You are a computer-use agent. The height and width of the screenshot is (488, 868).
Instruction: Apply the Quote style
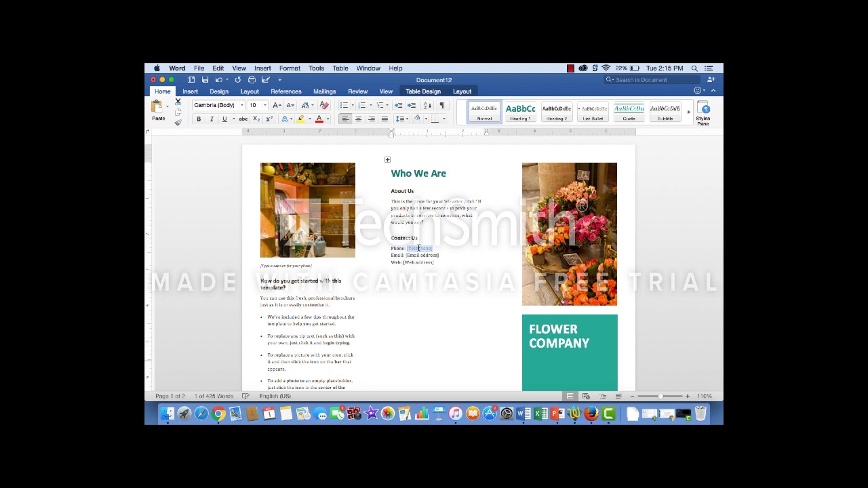click(x=629, y=112)
